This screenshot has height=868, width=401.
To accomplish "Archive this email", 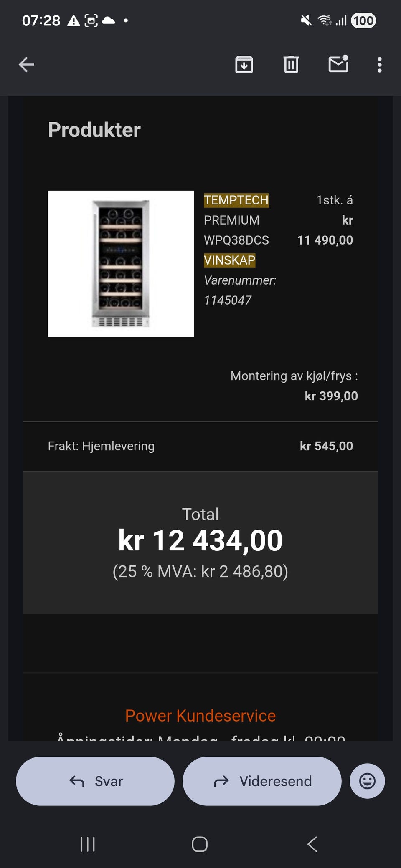I will coord(244,65).
